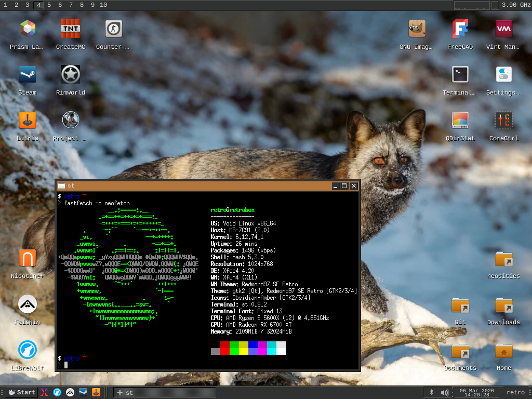The height and width of the screenshot is (399, 532).
Task: Open the Virt Manager desktop icon
Action: (503, 29)
